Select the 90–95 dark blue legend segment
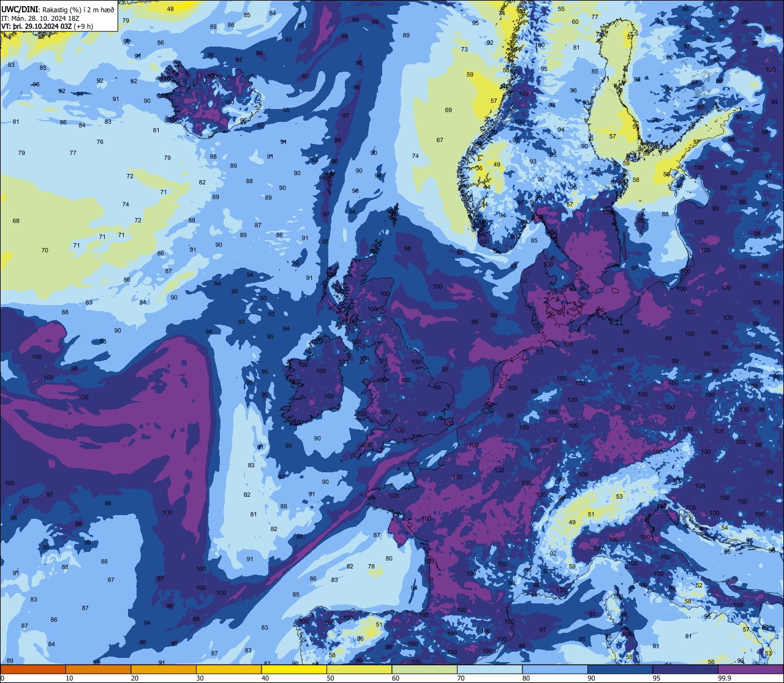Image resolution: width=784 pixels, height=683 pixels. point(620,669)
